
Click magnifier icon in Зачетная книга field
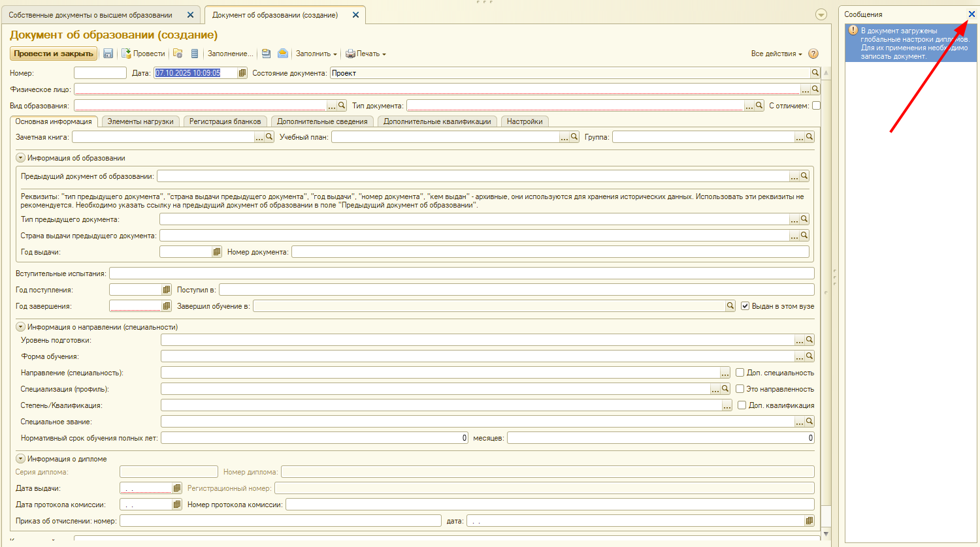pyautogui.click(x=269, y=137)
